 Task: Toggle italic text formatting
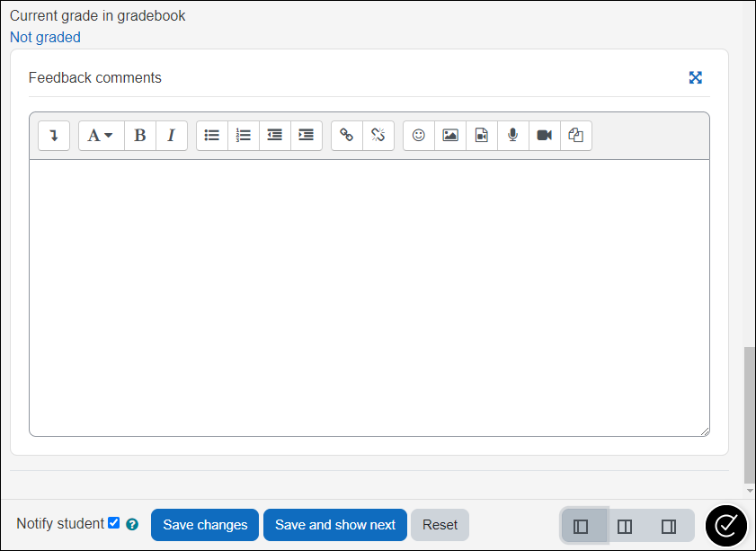[x=171, y=135]
